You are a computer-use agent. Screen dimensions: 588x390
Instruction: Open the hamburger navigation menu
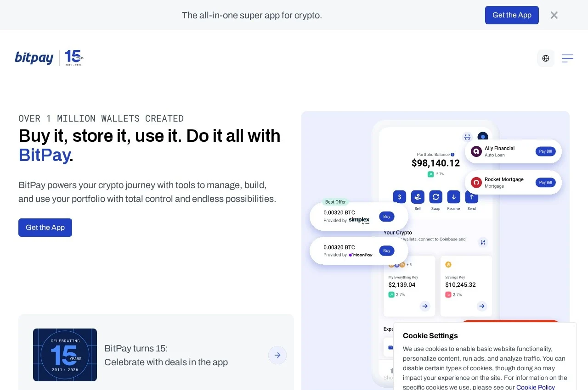567,58
